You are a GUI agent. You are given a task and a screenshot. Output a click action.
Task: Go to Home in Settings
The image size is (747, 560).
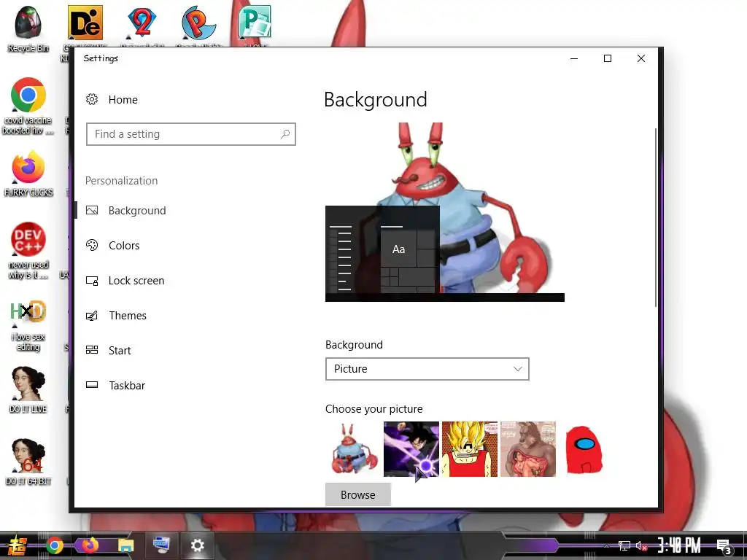point(123,99)
